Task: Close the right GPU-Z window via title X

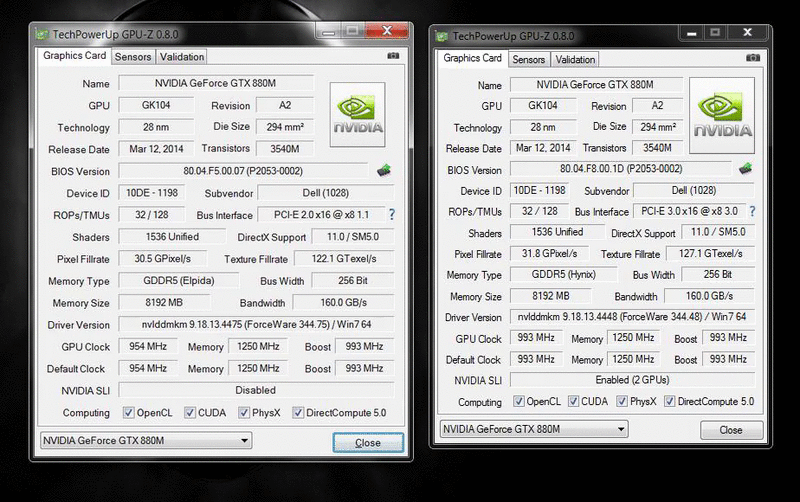Action: point(747,33)
